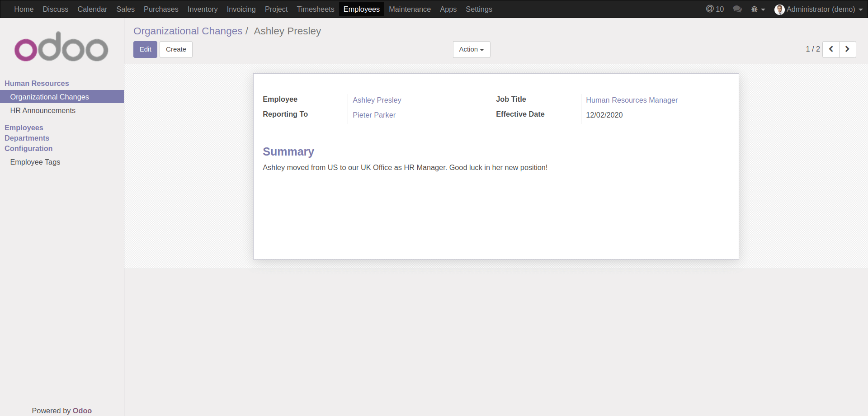This screenshot has width=868, height=416.
Task: Expand the Action dropdown
Action: (x=471, y=49)
